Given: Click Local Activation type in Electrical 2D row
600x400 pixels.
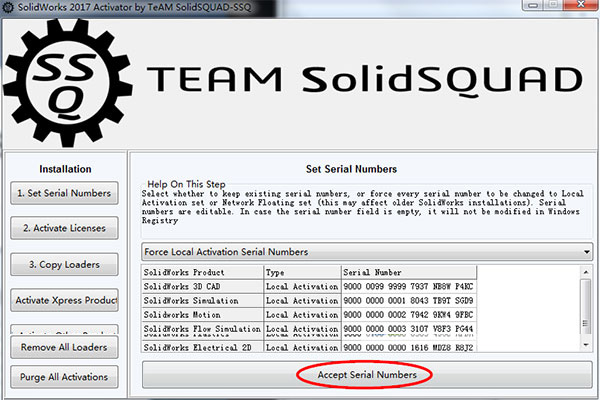Looking at the screenshot, I should click(302, 347).
